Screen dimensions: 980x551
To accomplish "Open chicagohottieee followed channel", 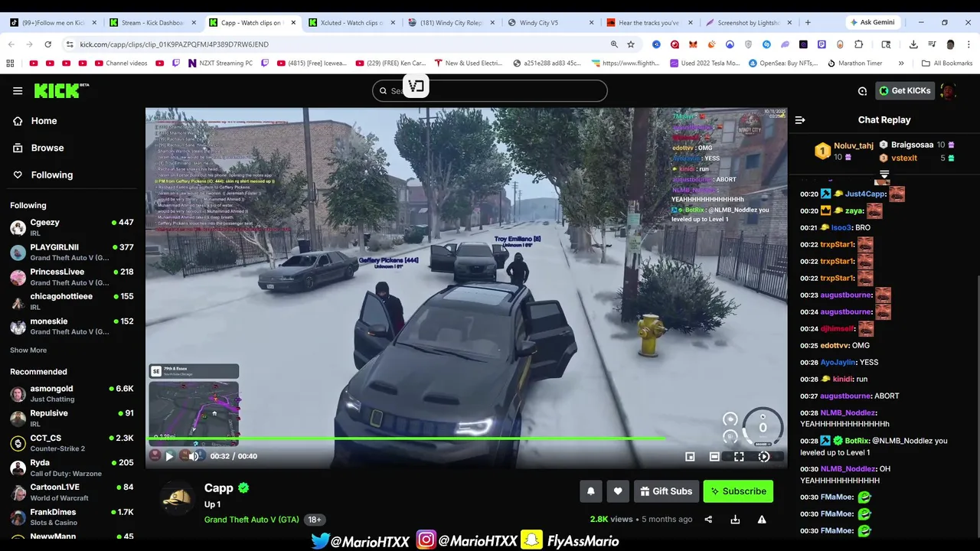I will pyautogui.click(x=72, y=302).
